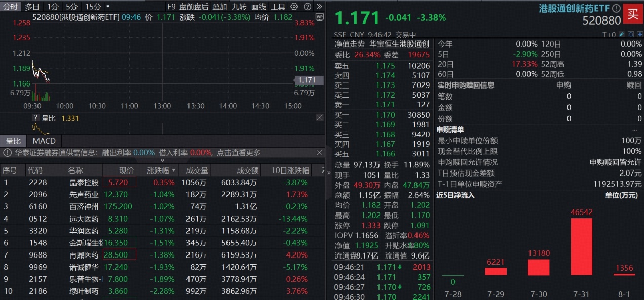Close the 量比 indicator panel
Viewport: 644px width, 300px height.
(320, 117)
